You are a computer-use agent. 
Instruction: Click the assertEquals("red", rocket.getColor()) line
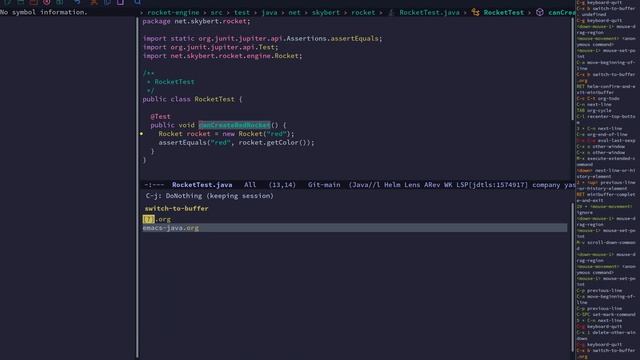pyautogui.click(x=236, y=142)
